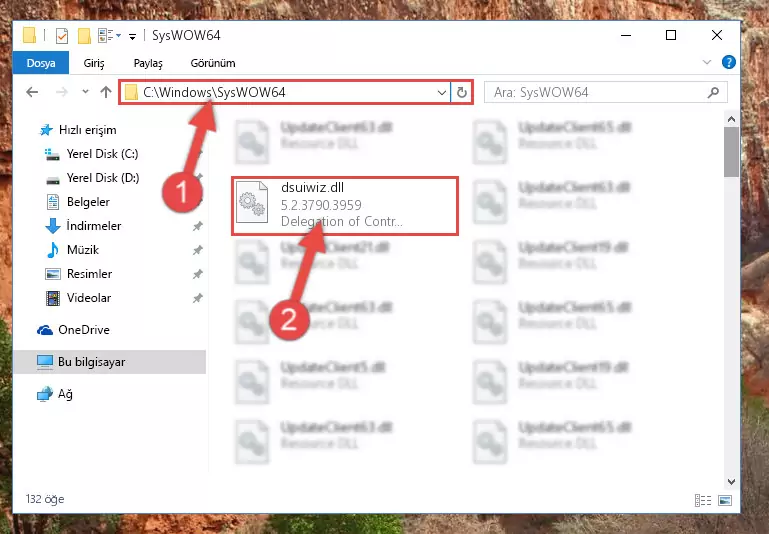This screenshot has width=769, height=534.
Task: Switch to the Görünüm ribbon tab
Action: pos(213,63)
